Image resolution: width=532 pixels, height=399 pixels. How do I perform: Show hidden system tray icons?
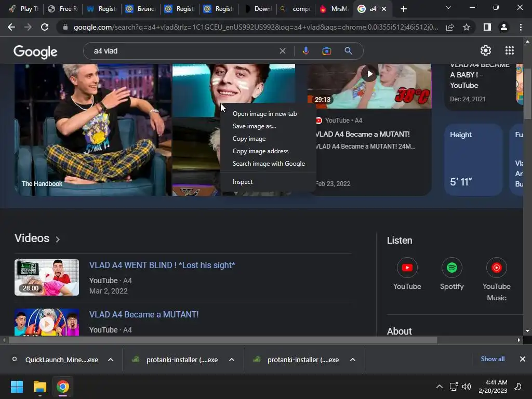tap(440, 387)
